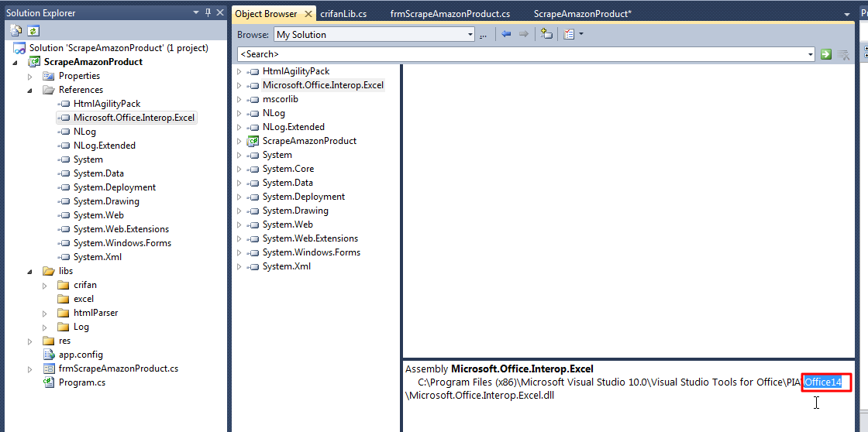Image resolution: width=868 pixels, height=432 pixels.
Task: Expand HtmlAgilityPack in Object Browser
Action: pos(239,72)
